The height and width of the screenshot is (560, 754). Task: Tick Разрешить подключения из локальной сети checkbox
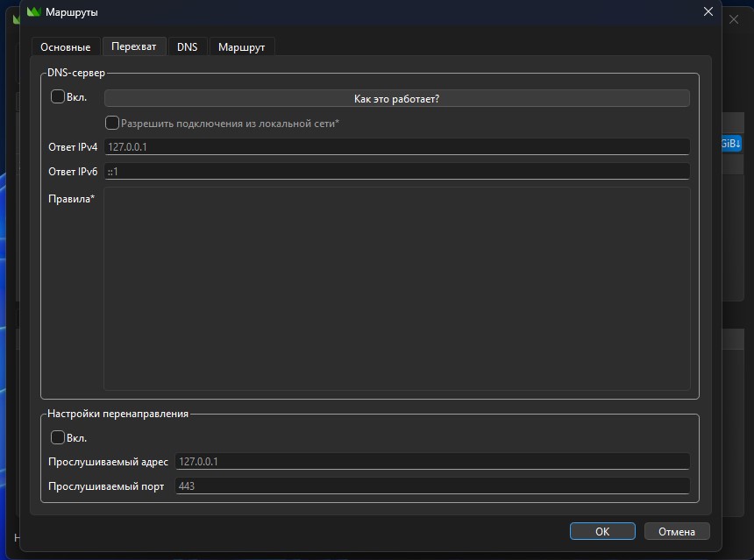coord(112,124)
